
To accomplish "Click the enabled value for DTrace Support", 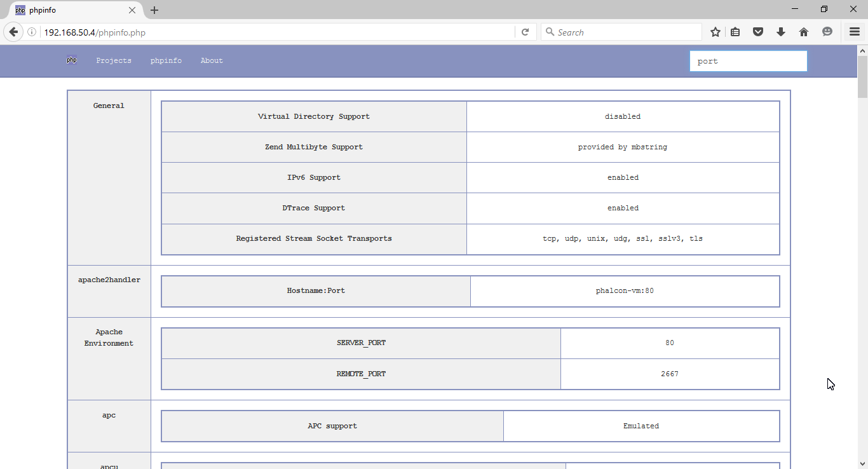I will 623,208.
